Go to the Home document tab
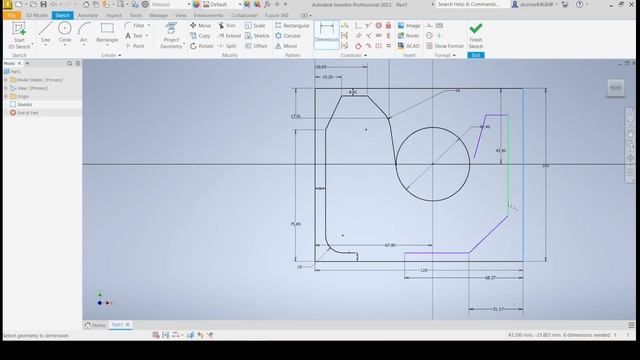 click(x=95, y=325)
